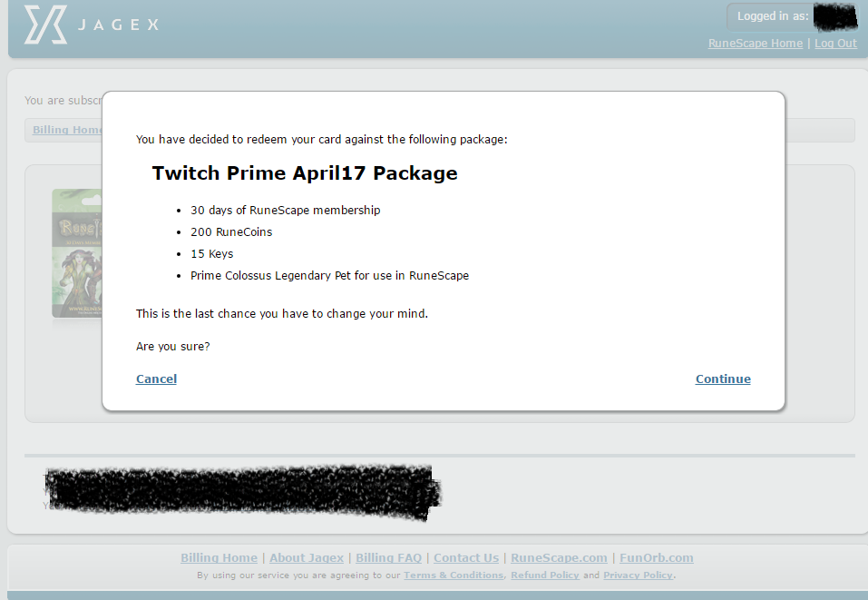The image size is (868, 600).
Task: Cancel the card redemption
Action: (x=156, y=379)
